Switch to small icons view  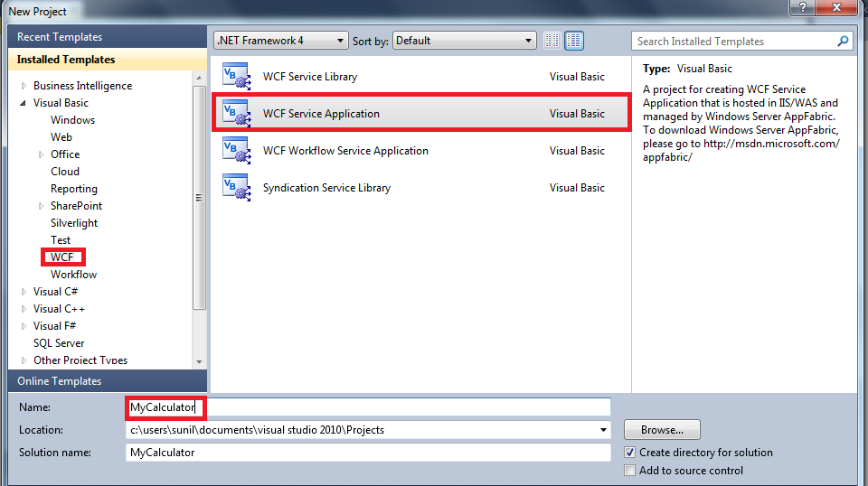(552, 41)
